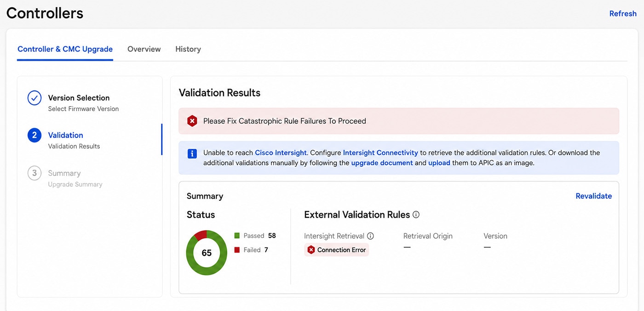Image resolution: width=644 pixels, height=311 pixels.
Task: Click the Revalidate button
Action: 593,196
